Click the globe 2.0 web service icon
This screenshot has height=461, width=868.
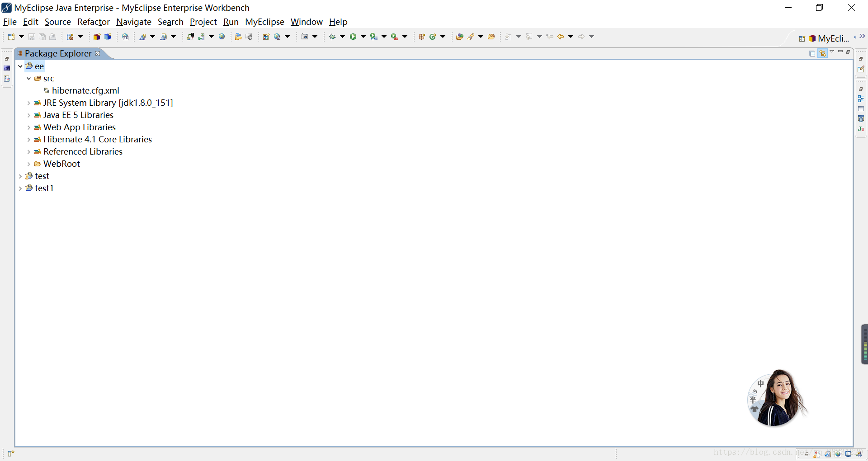pyautogui.click(x=126, y=37)
